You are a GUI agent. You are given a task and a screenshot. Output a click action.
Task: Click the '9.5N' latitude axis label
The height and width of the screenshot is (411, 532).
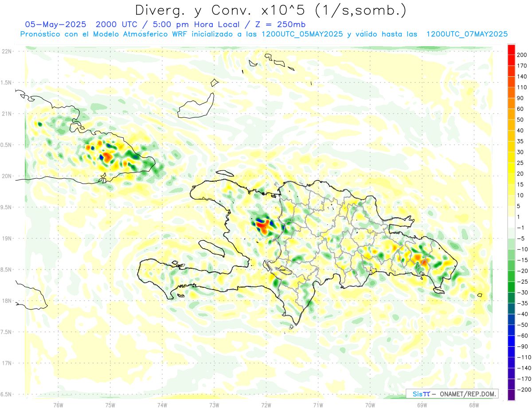coord(6,207)
